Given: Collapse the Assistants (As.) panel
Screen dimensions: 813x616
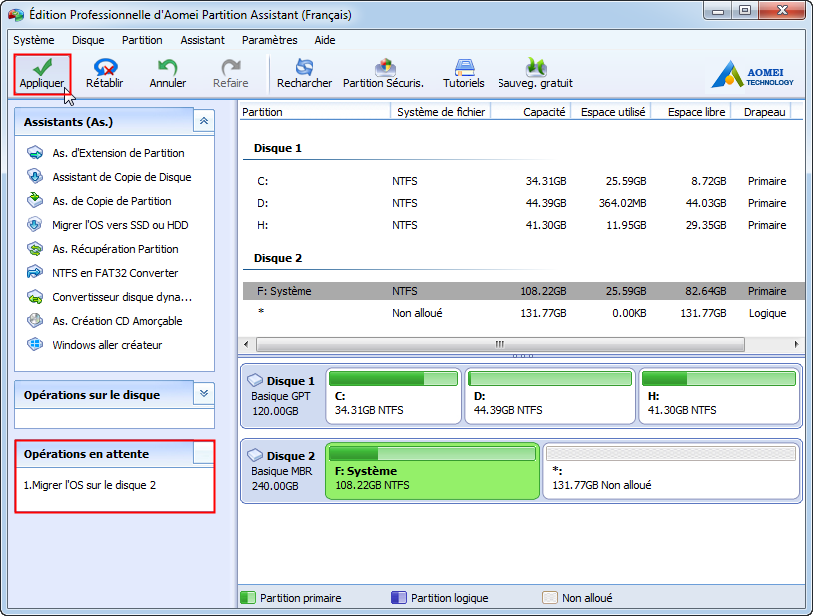Looking at the screenshot, I should (204, 121).
